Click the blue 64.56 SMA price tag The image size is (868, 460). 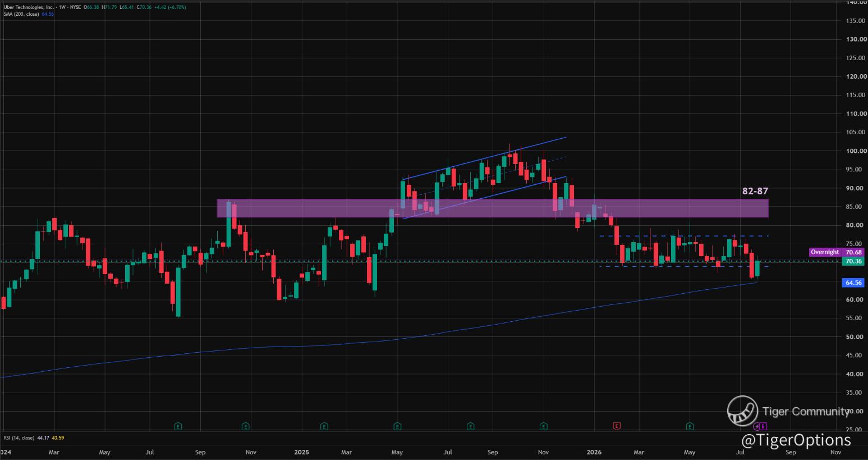[x=853, y=283]
